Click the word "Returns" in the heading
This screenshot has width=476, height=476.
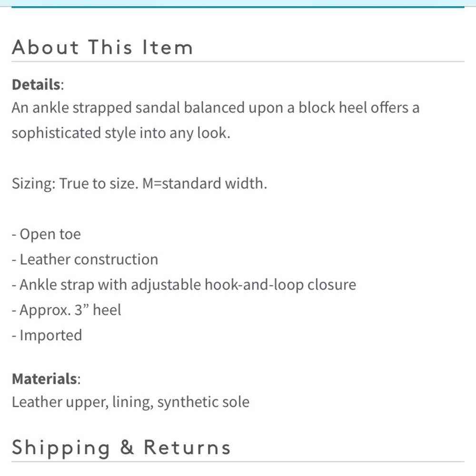coord(187,447)
